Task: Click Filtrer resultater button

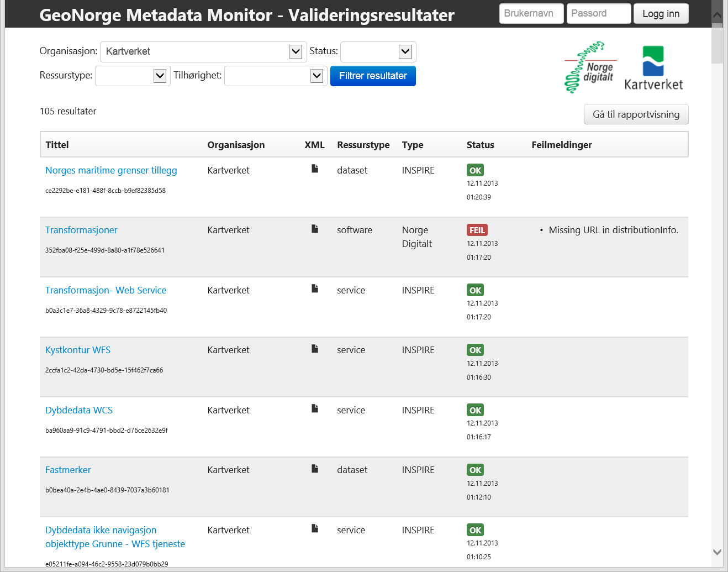Action: click(x=373, y=76)
